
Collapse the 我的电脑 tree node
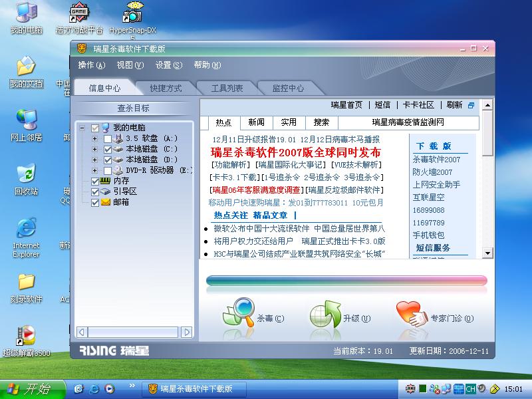(x=82, y=128)
